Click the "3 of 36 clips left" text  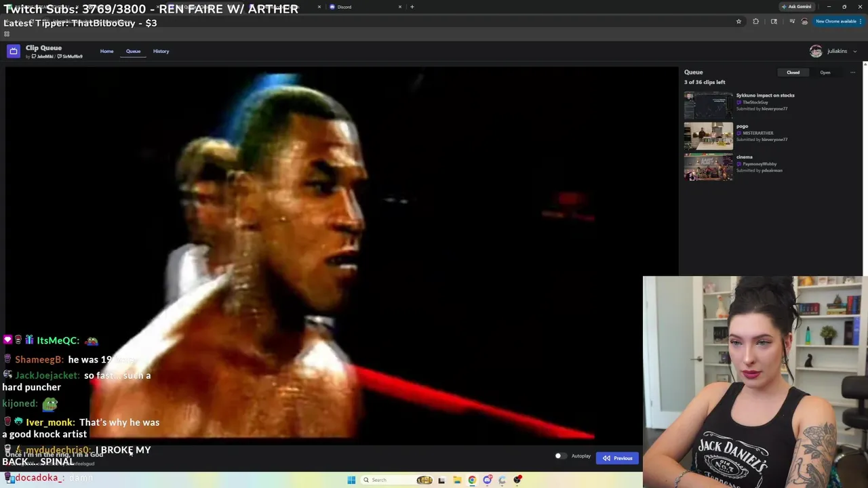[x=705, y=82]
